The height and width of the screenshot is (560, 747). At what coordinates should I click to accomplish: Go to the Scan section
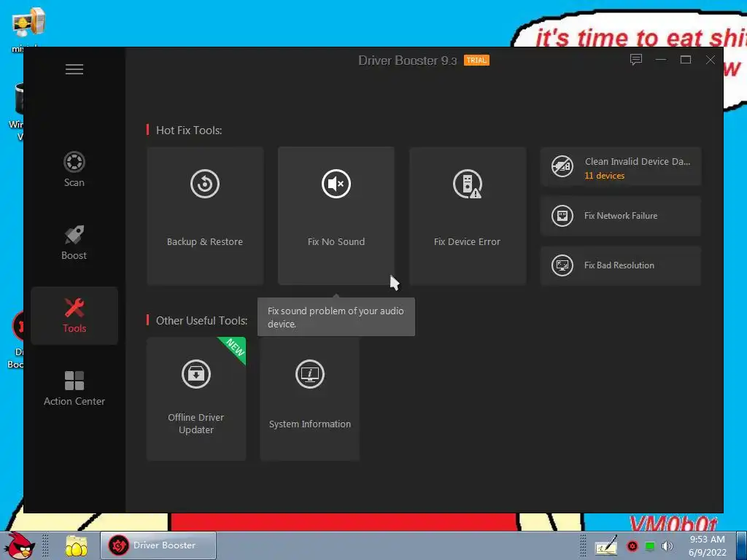pyautogui.click(x=74, y=169)
